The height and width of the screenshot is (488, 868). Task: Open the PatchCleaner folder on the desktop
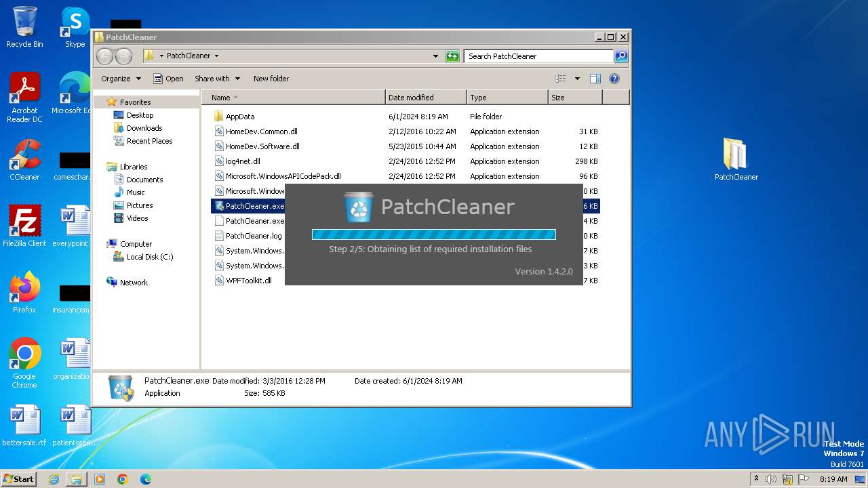(x=736, y=160)
